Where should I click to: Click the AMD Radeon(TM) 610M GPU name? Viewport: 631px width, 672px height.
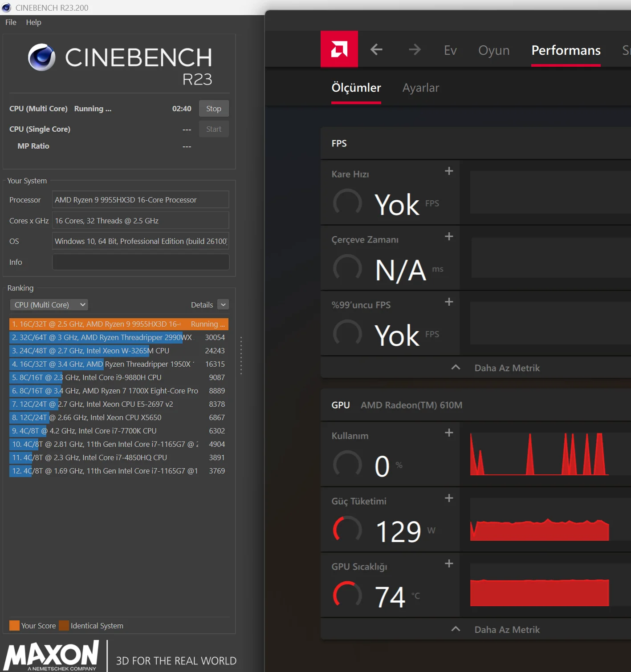(411, 405)
